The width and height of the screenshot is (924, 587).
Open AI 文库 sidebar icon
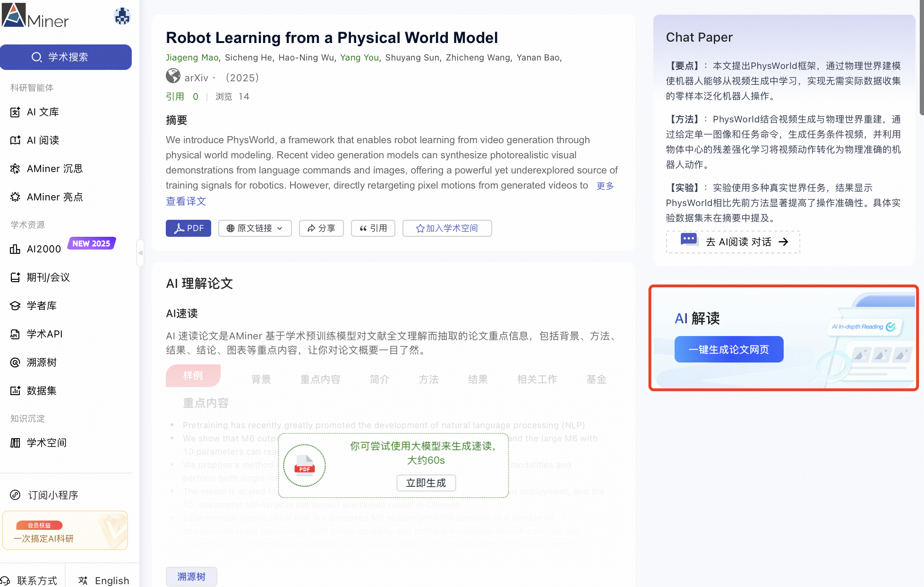click(15, 112)
